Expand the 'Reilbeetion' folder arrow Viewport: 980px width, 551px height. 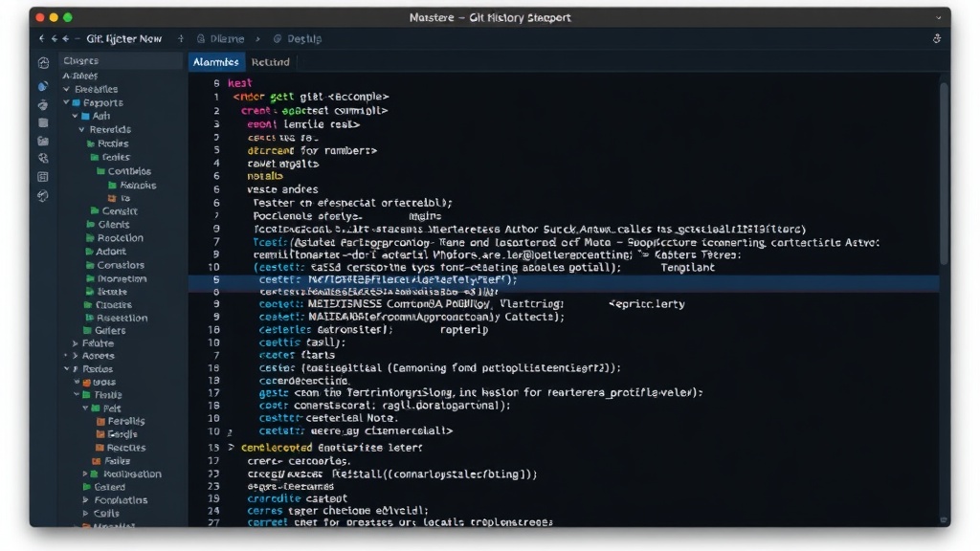pos(85,474)
